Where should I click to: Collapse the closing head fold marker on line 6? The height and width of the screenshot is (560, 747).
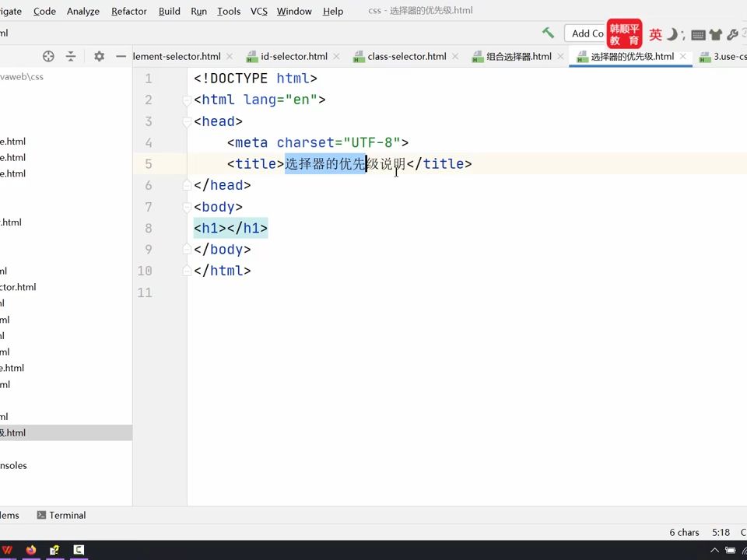pos(187,185)
